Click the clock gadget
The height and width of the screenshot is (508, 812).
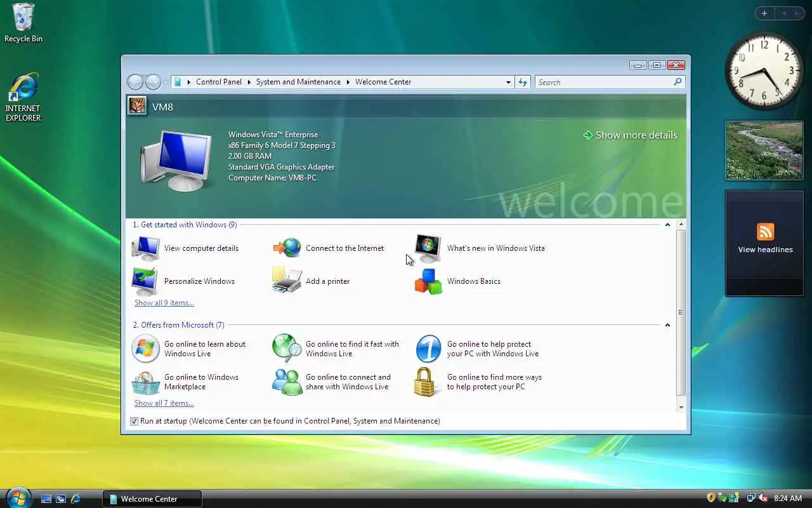pyautogui.click(x=764, y=70)
